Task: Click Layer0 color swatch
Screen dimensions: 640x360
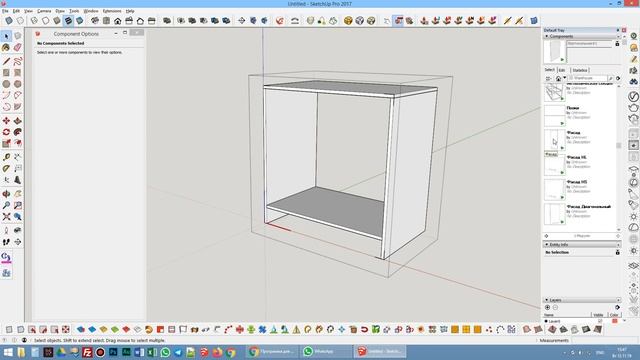Action: tap(615, 321)
